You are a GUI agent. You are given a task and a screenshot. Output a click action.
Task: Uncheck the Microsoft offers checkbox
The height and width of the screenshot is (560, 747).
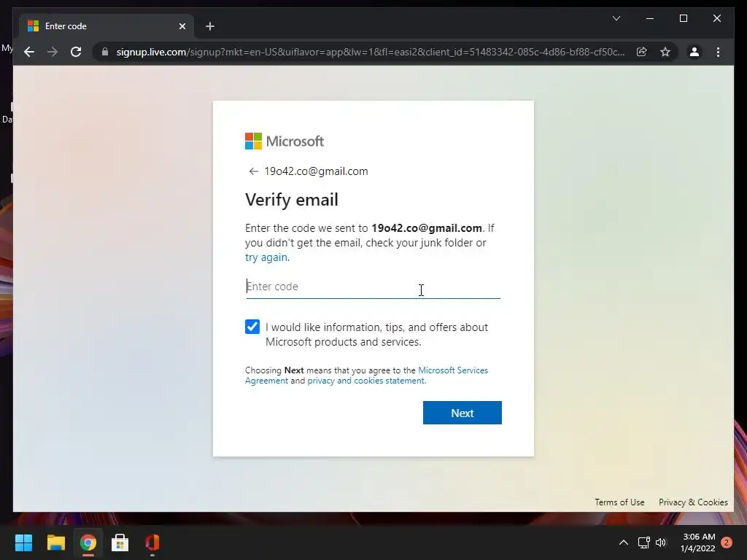pos(252,327)
